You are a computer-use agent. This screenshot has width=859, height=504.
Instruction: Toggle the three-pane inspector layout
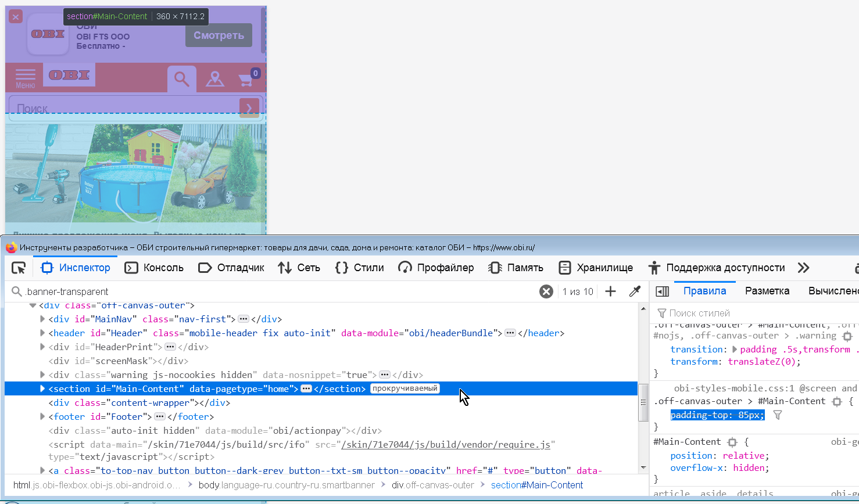(x=662, y=291)
